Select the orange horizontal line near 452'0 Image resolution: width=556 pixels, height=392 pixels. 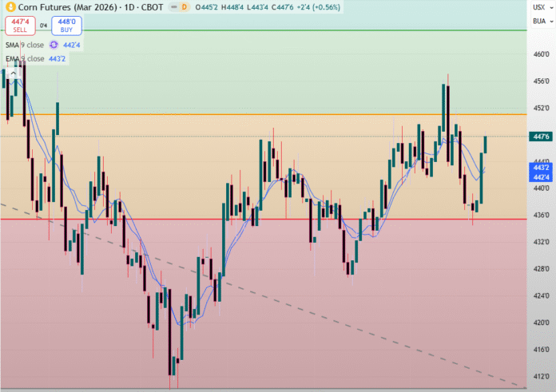[240, 114]
